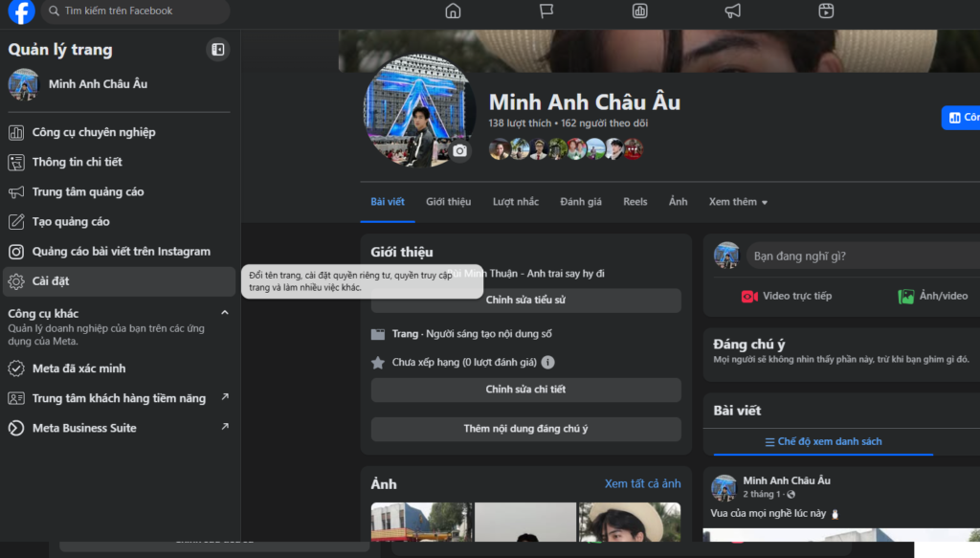Open the camera icon on profile picture
This screenshot has width=980, height=558.
[x=458, y=149]
